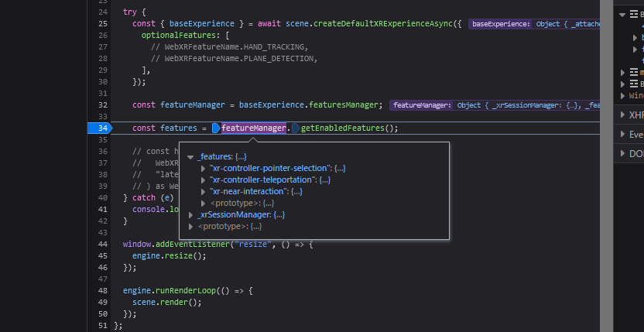Expand "xr-near-interaction" property

click(x=203, y=191)
